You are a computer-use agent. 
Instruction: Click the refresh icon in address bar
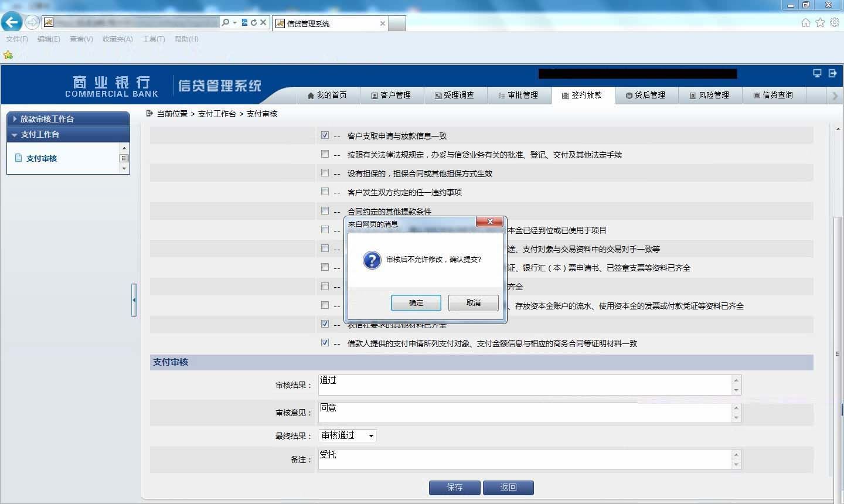(x=254, y=22)
